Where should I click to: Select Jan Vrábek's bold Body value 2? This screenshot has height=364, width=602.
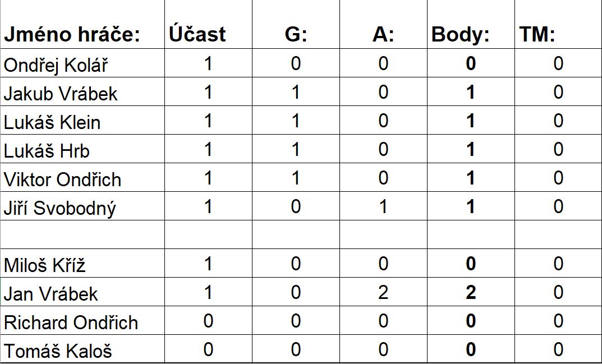point(471,293)
